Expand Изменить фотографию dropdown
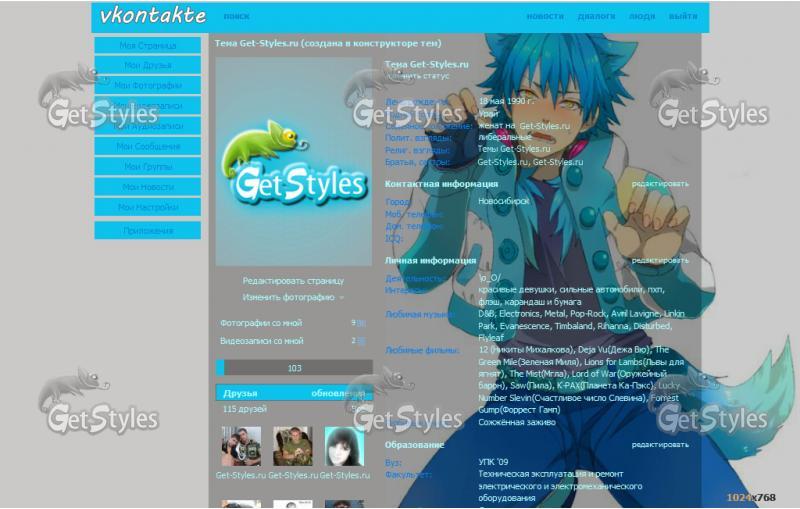Screen dimensions: 800x509 tap(293, 297)
